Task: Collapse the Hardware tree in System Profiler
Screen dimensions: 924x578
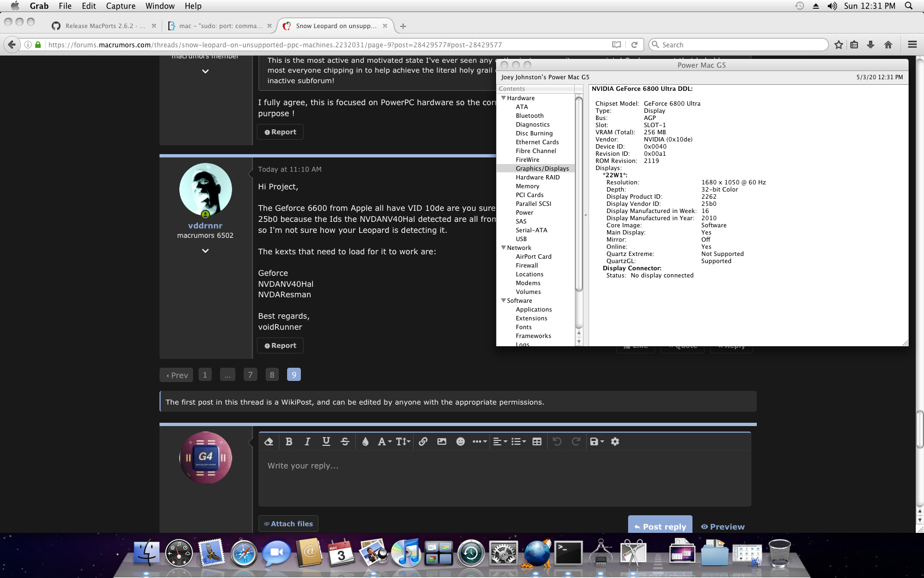Action: (x=503, y=98)
